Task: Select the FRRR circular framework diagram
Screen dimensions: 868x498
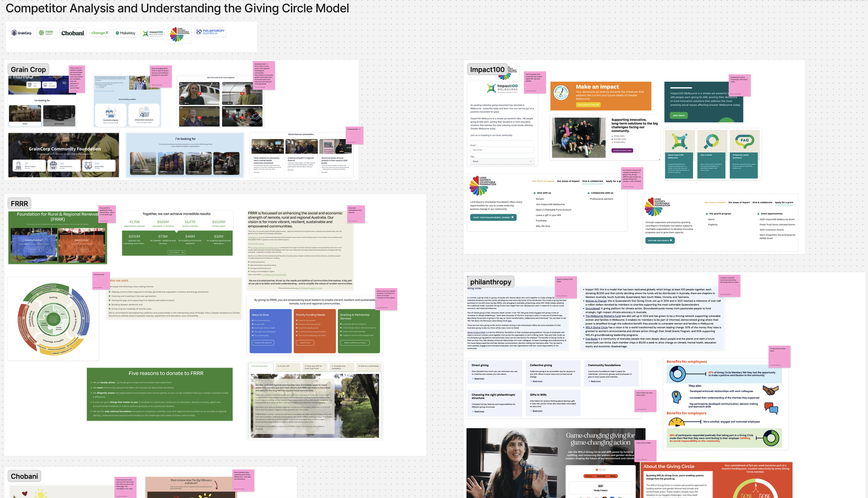Action: (x=54, y=319)
